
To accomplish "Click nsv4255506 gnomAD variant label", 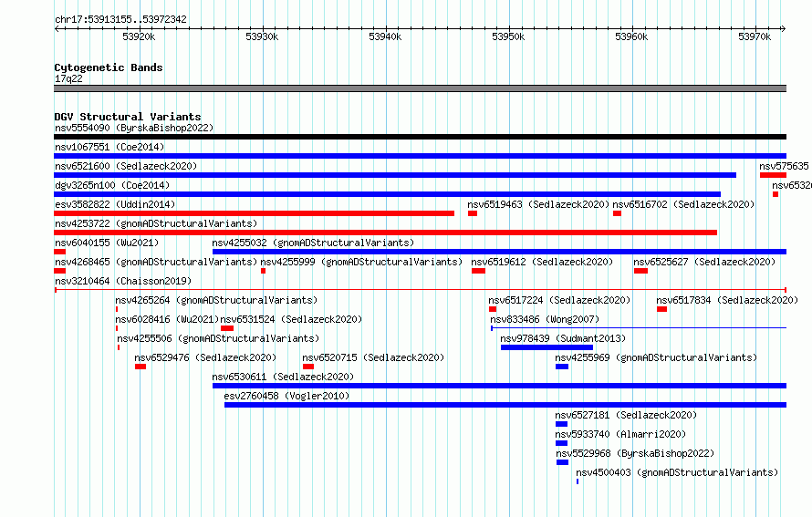I will coord(218,338).
